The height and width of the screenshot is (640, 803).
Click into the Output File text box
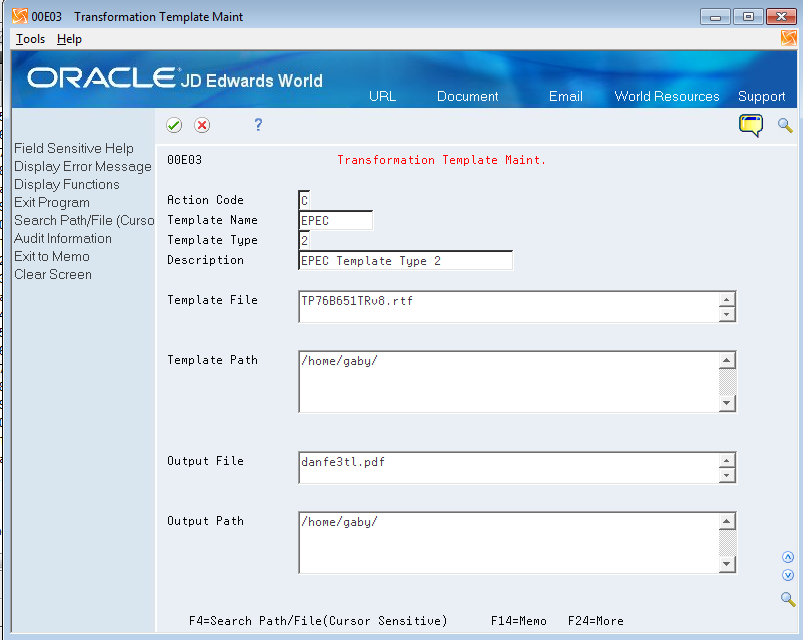click(x=509, y=467)
